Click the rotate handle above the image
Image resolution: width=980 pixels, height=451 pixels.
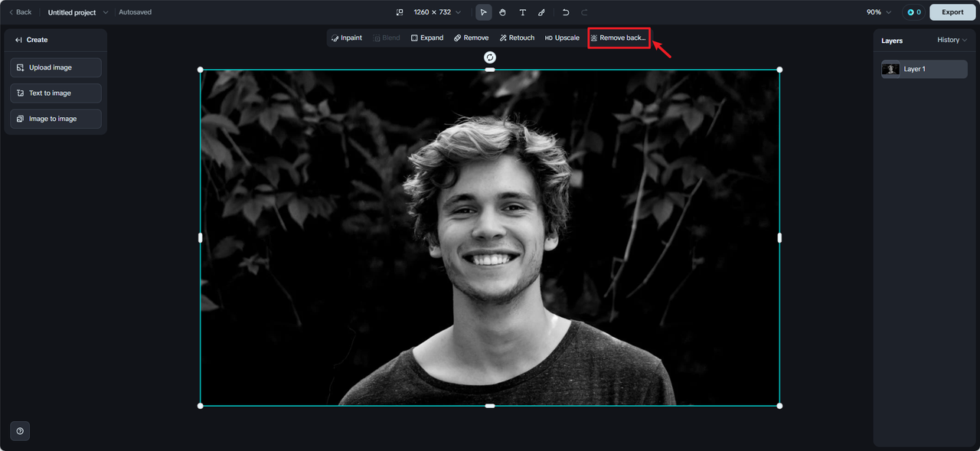(490, 57)
